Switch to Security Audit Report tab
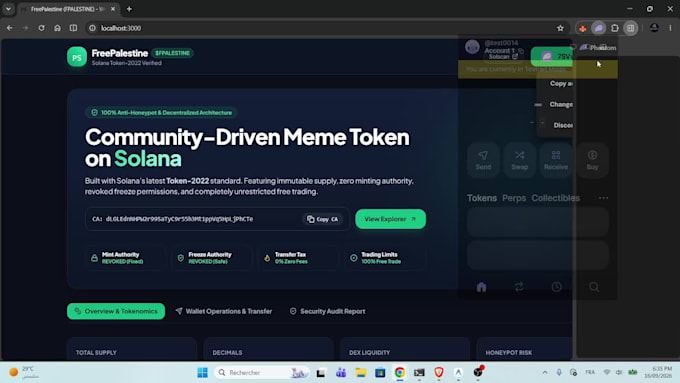The height and width of the screenshot is (383, 680). 327,311
